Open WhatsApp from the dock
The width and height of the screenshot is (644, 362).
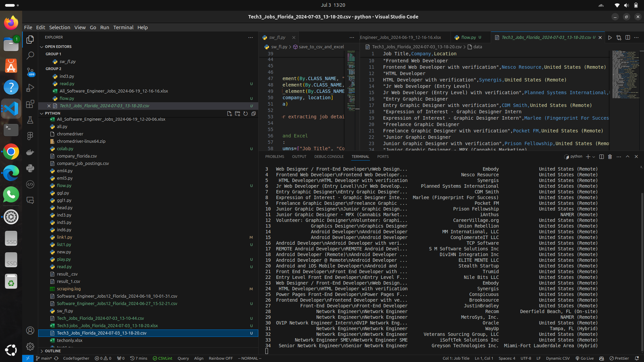11,195
